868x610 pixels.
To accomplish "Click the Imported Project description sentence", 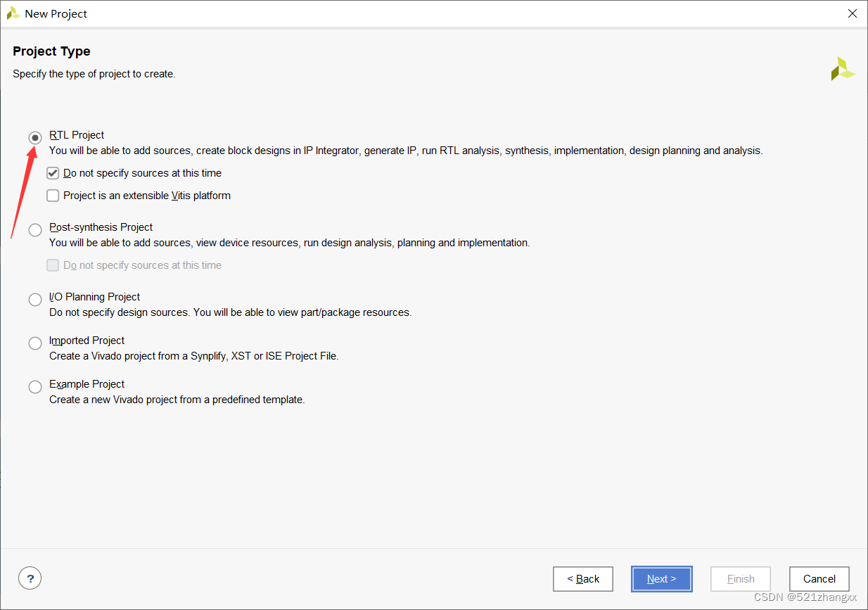I will tap(194, 356).
